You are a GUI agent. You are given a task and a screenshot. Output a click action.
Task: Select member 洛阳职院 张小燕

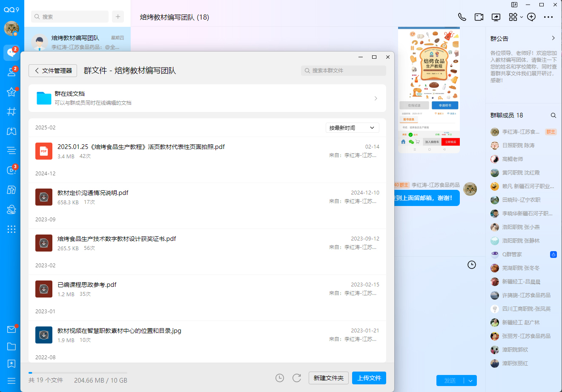click(x=524, y=227)
